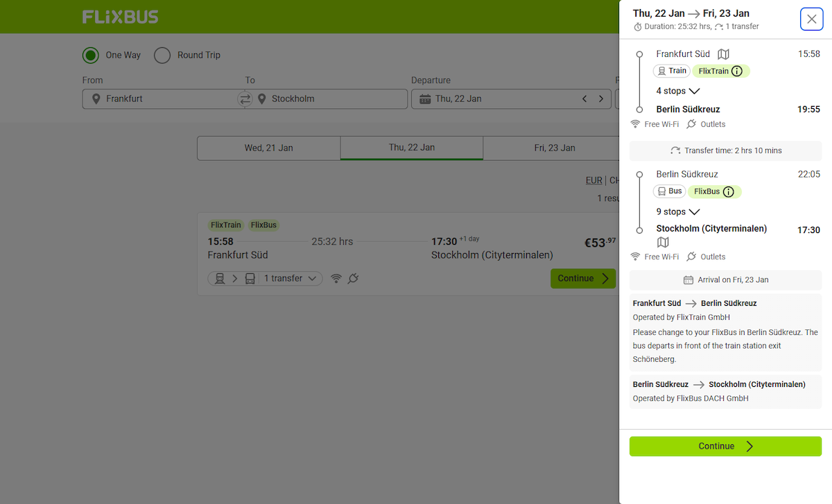Click FlixTrain tag on result card

226,225
